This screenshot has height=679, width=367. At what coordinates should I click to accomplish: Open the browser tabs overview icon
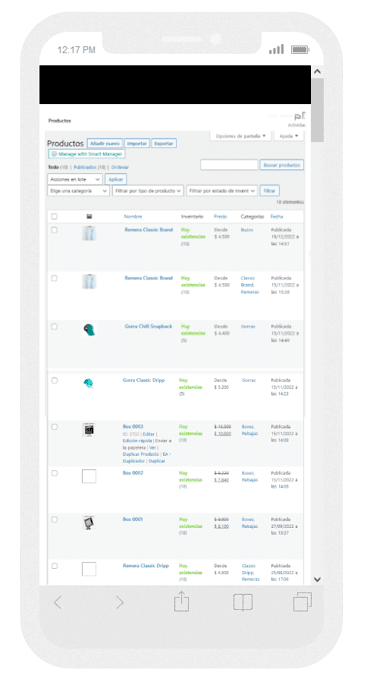click(302, 601)
